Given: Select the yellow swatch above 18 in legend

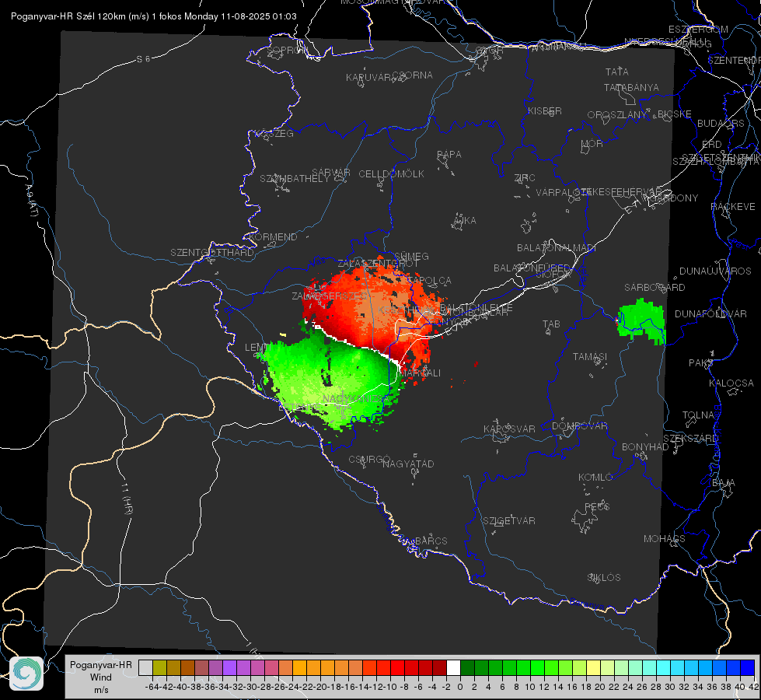Looking at the screenshot, I should pyautogui.click(x=594, y=667).
